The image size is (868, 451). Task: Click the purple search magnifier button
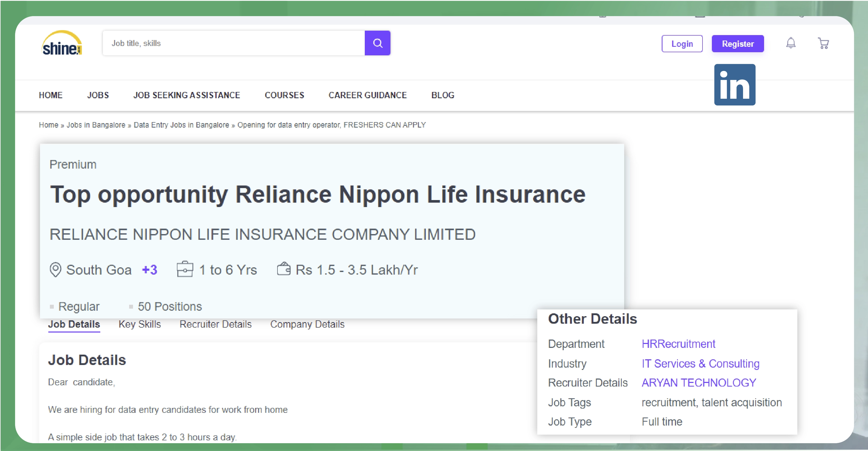point(377,43)
